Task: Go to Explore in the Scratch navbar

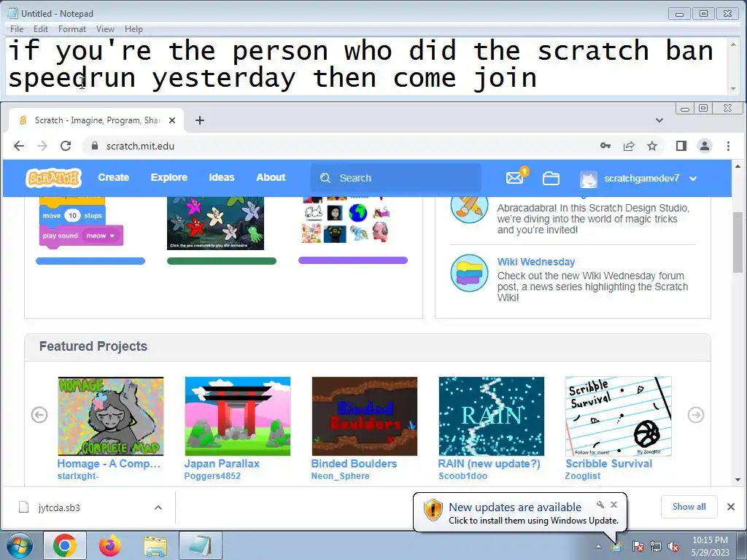Action: 169,177
